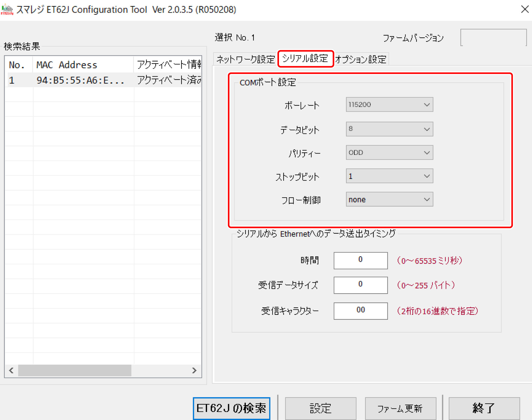Switch to the ネットワーク設定 tab

pyautogui.click(x=245, y=59)
